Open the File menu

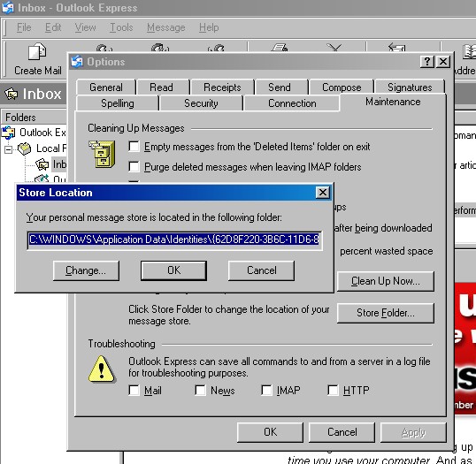pyautogui.click(x=24, y=27)
